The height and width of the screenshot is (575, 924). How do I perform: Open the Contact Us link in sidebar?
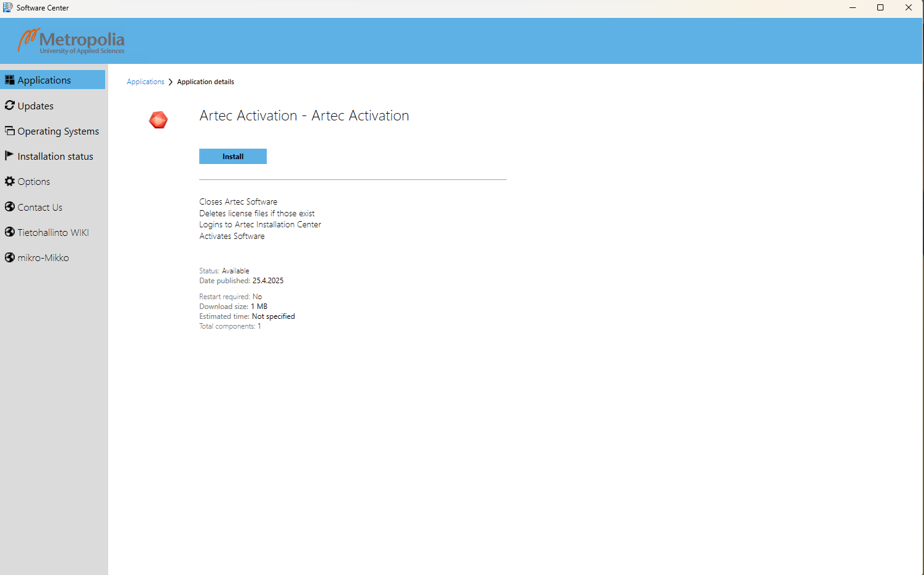(x=53, y=207)
